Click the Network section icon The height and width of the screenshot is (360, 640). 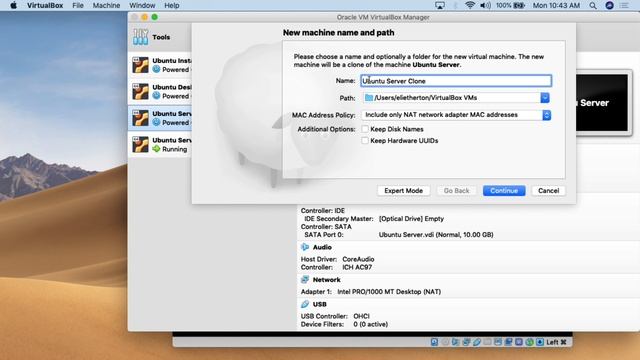tap(305, 280)
